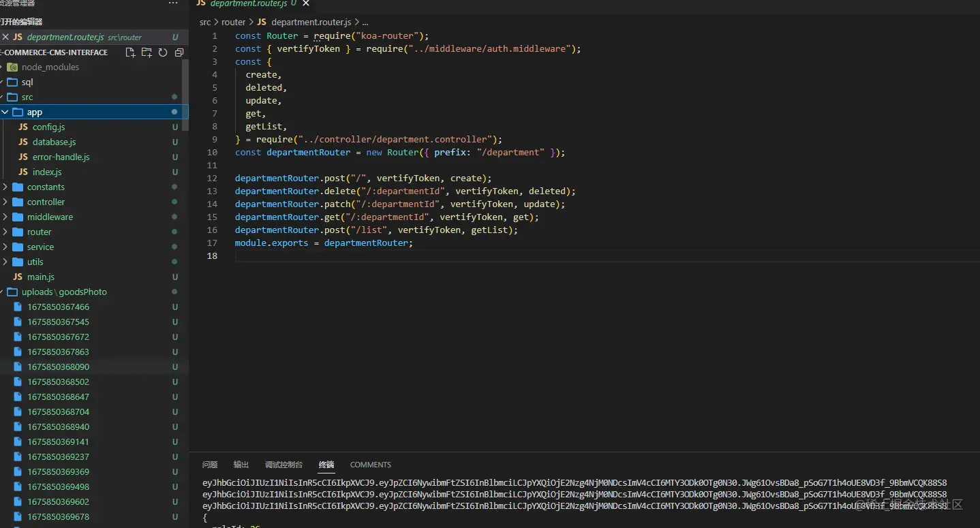Collapse all folders in explorer
Image resolution: width=980 pixels, height=528 pixels.
tap(179, 52)
